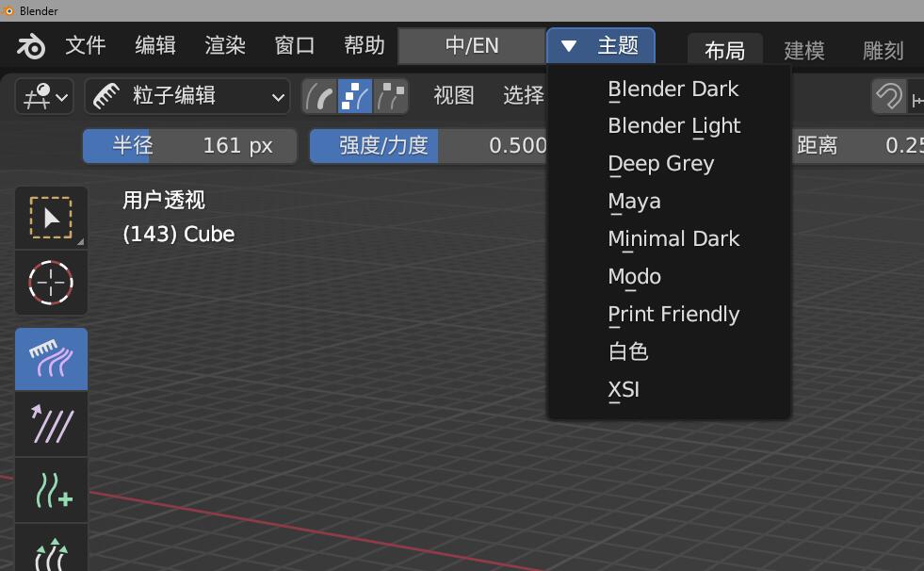924x571 pixels.
Task: Click the Blender title bar app icon
Action: 8,10
